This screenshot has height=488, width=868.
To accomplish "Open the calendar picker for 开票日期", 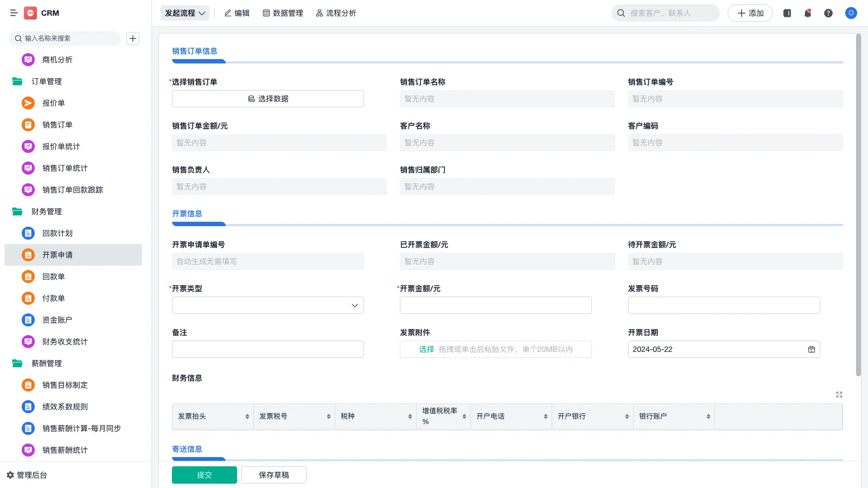I will 812,349.
